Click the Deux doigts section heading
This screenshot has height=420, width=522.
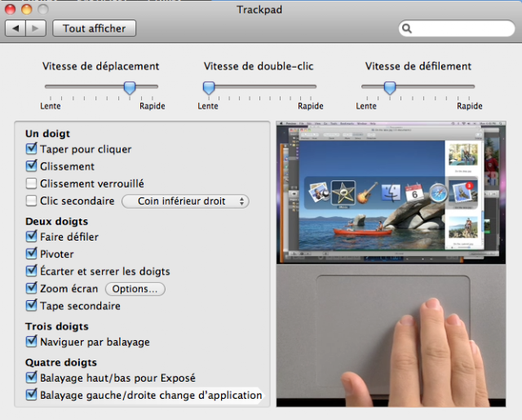coord(56,221)
